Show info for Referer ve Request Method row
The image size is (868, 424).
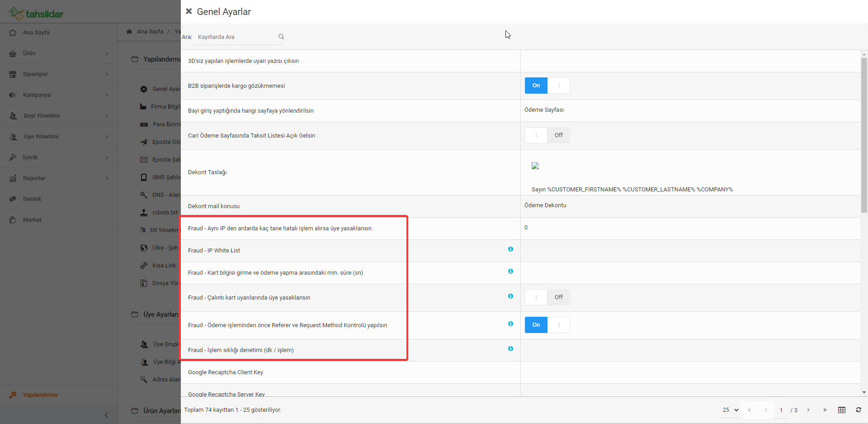point(510,324)
